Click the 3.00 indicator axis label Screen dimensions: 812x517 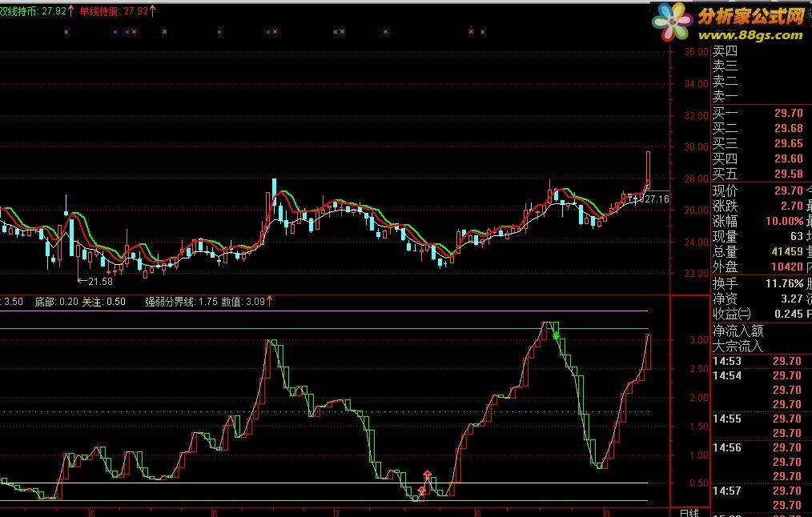(699, 340)
